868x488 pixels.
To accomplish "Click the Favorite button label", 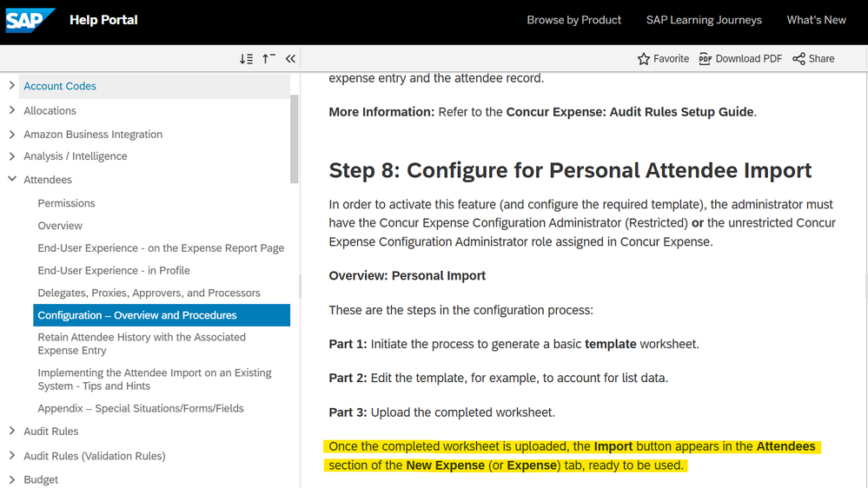I will pyautogui.click(x=671, y=59).
